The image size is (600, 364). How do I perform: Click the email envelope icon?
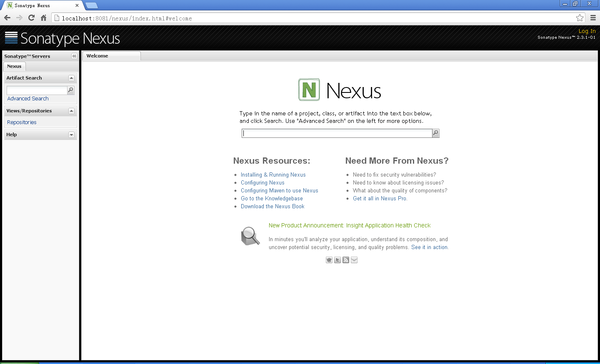[354, 260]
